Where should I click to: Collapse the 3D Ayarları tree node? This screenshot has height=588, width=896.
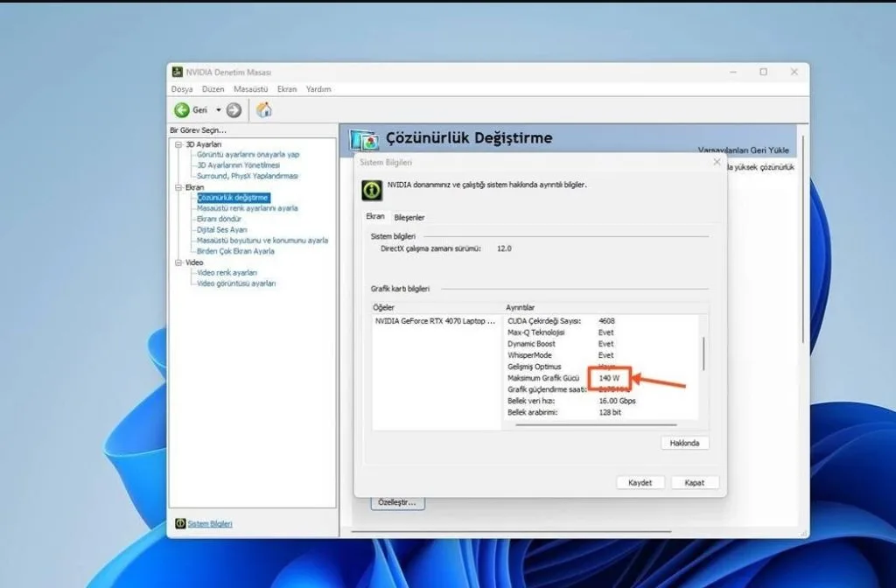(178, 144)
